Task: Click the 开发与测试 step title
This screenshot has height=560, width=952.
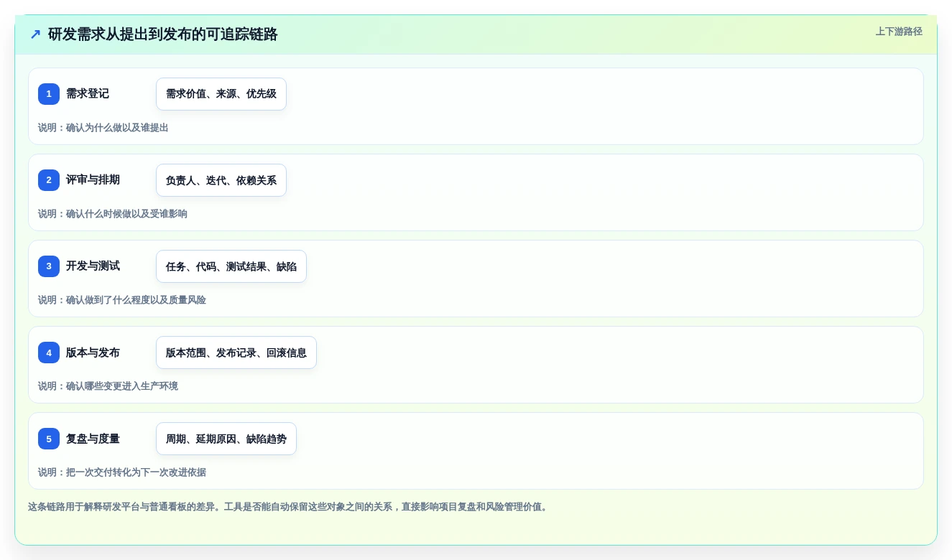Action: (x=93, y=266)
